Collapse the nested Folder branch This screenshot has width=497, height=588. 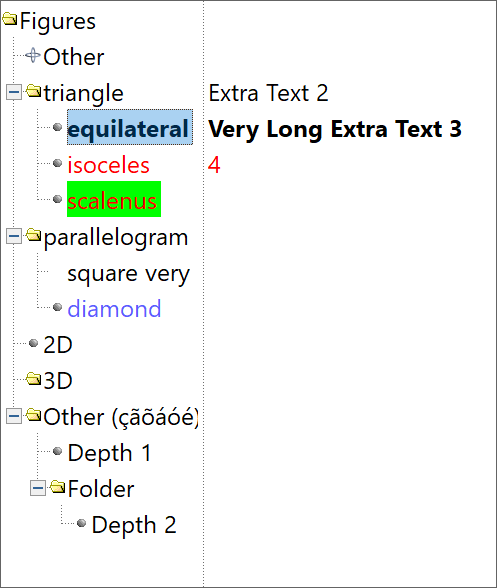(38, 488)
